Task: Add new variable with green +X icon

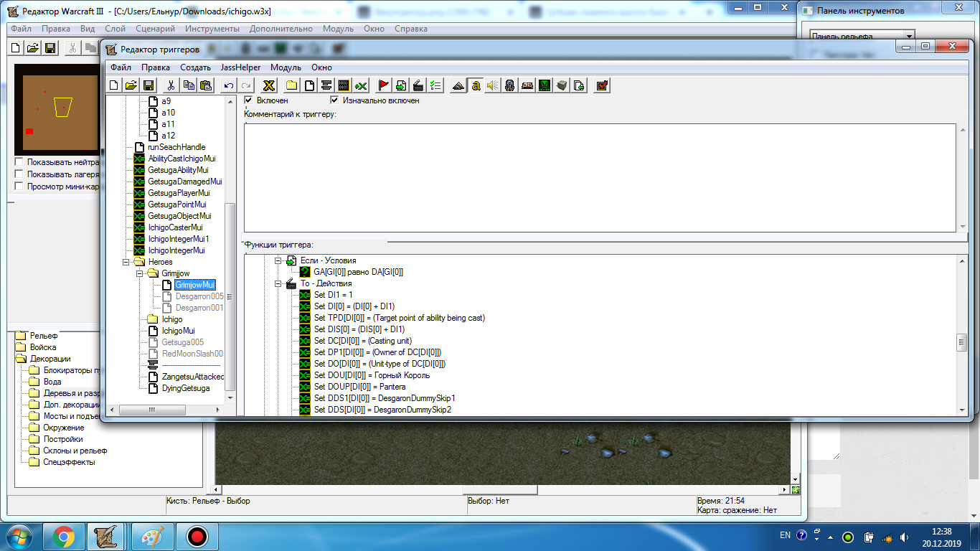Action: point(361,85)
